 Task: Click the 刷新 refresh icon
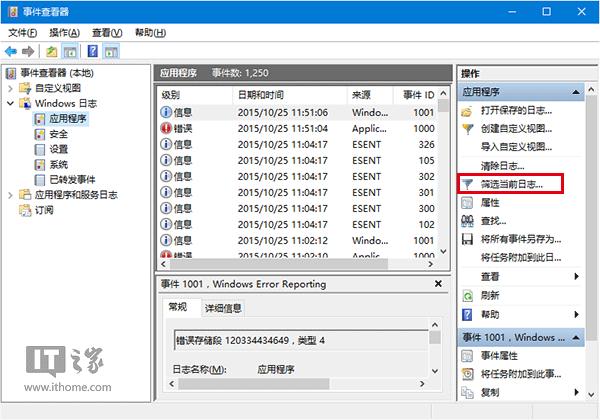(x=467, y=296)
